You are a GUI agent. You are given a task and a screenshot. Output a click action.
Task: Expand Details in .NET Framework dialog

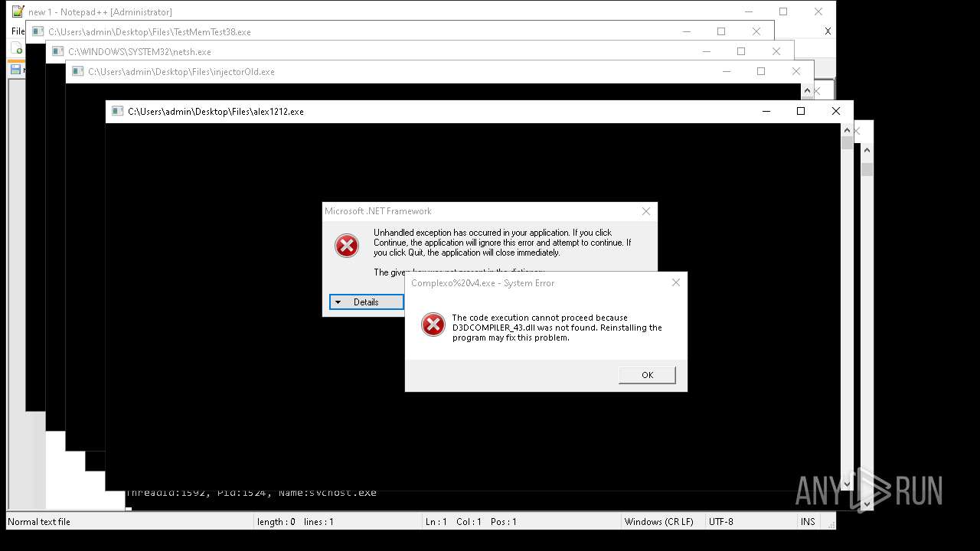(x=366, y=302)
